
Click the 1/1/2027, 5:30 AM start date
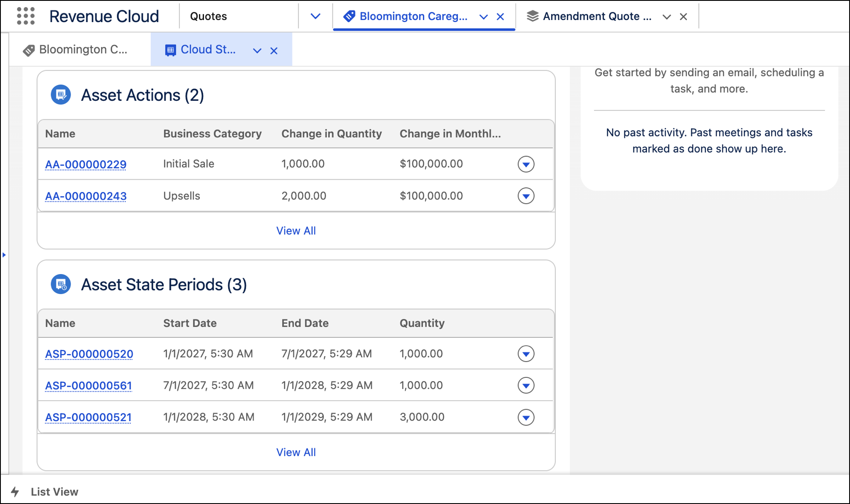coord(208,354)
